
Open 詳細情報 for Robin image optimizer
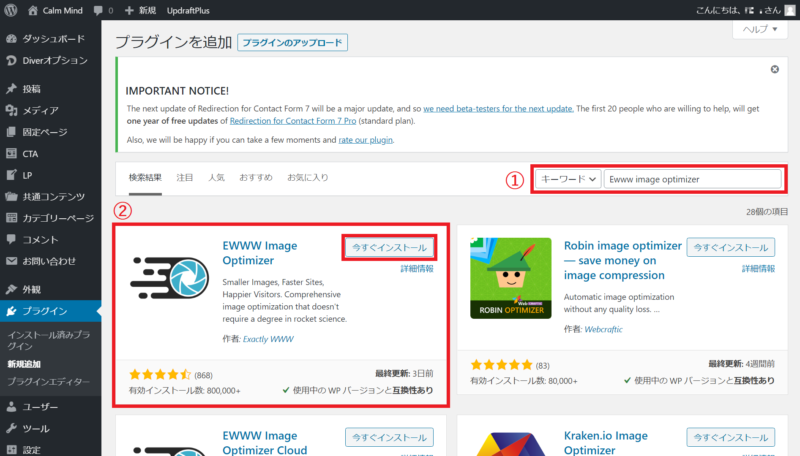click(x=758, y=268)
